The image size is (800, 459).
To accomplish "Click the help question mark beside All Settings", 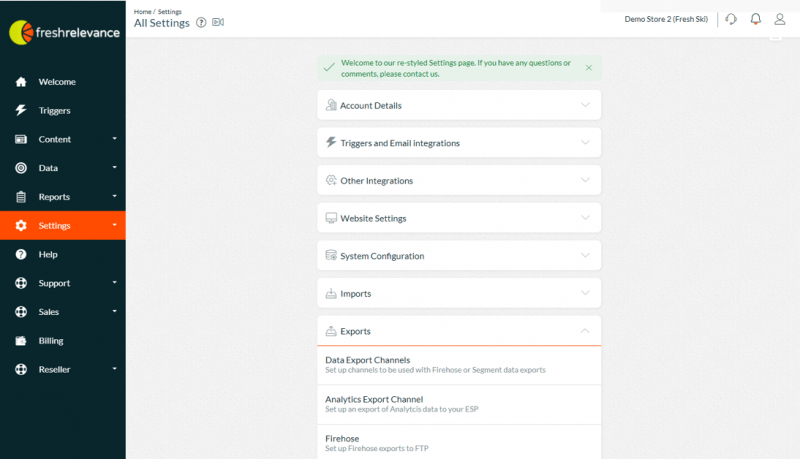I will pos(201,22).
